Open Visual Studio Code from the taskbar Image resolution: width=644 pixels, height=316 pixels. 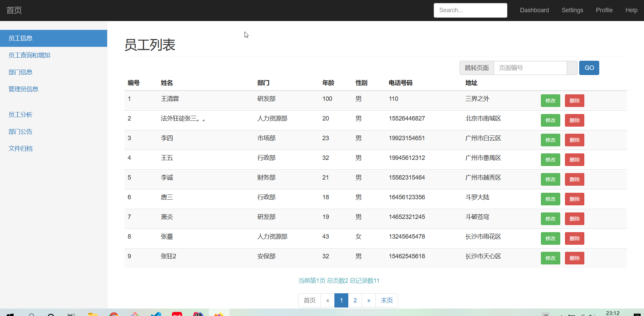pos(156,314)
